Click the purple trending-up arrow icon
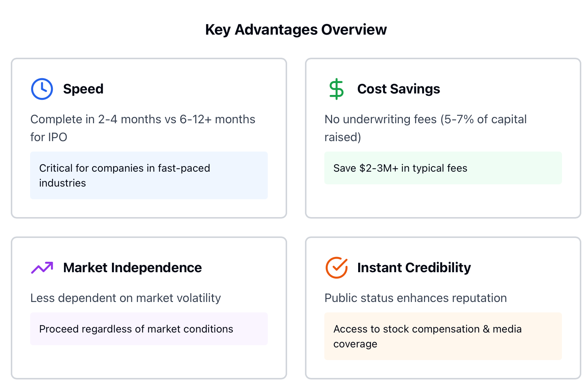588x388 pixels. (42, 268)
